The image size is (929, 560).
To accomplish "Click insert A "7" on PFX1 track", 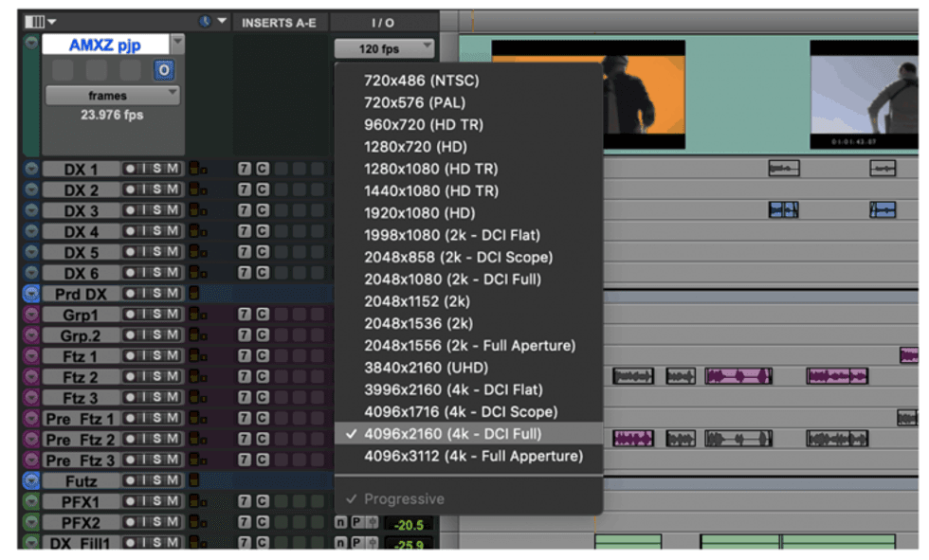I will [x=245, y=501].
